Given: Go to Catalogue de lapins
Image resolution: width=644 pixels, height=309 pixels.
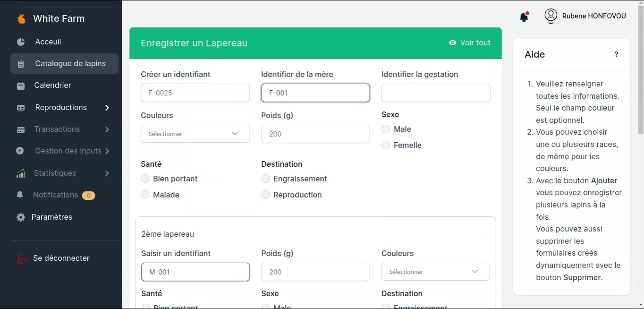Looking at the screenshot, I should point(70,64).
